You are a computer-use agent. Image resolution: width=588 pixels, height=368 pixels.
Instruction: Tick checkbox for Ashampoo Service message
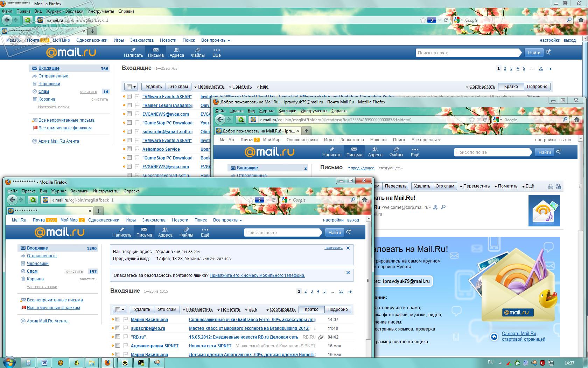pos(129,149)
